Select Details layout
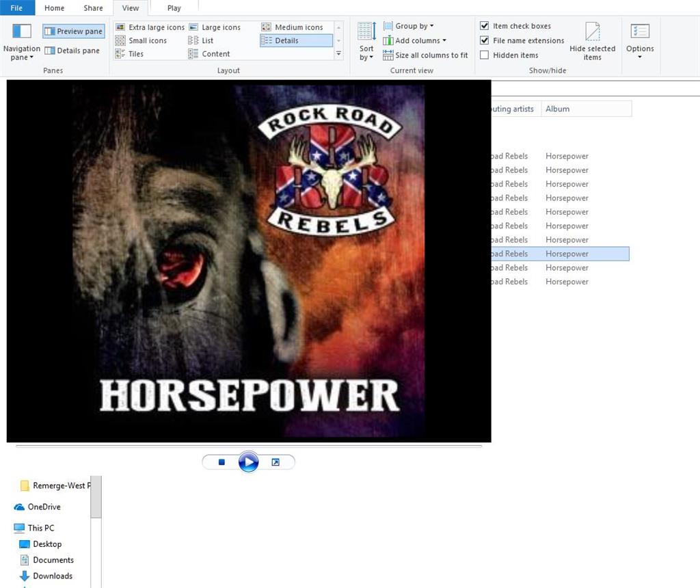The height and width of the screenshot is (588, 700). [296, 40]
